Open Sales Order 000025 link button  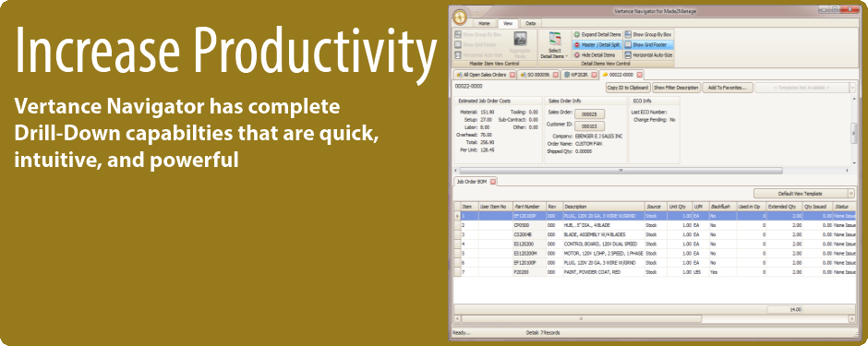click(x=589, y=113)
